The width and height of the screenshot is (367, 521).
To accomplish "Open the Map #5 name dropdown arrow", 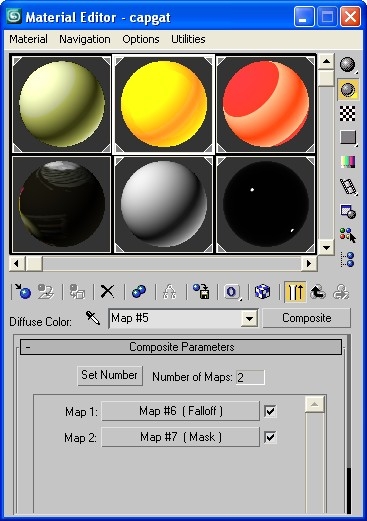I will click(250, 318).
